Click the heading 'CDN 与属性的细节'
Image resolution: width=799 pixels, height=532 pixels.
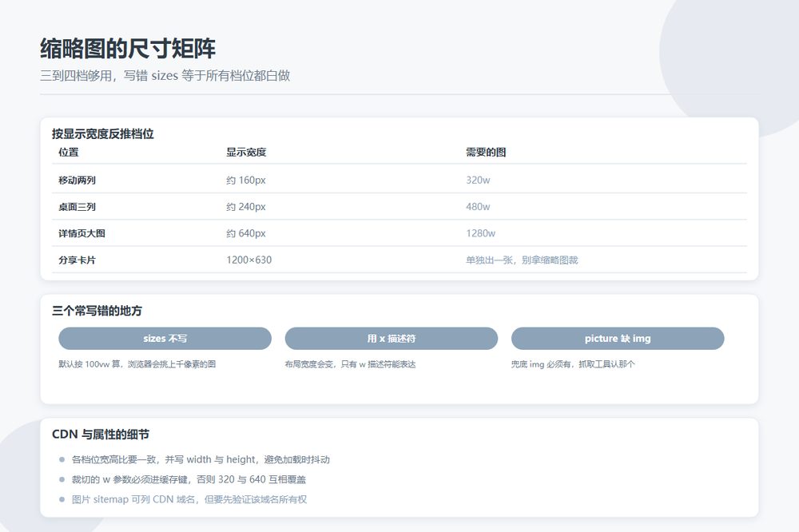tap(101, 435)
